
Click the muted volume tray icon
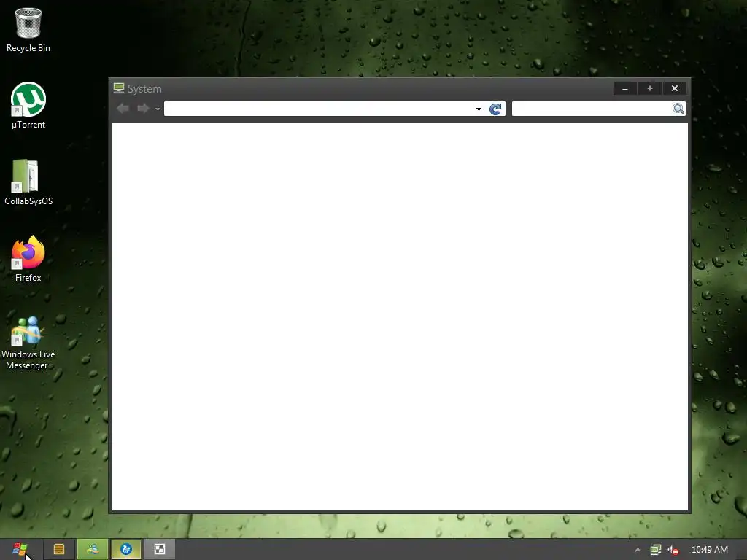coord(673,550)
